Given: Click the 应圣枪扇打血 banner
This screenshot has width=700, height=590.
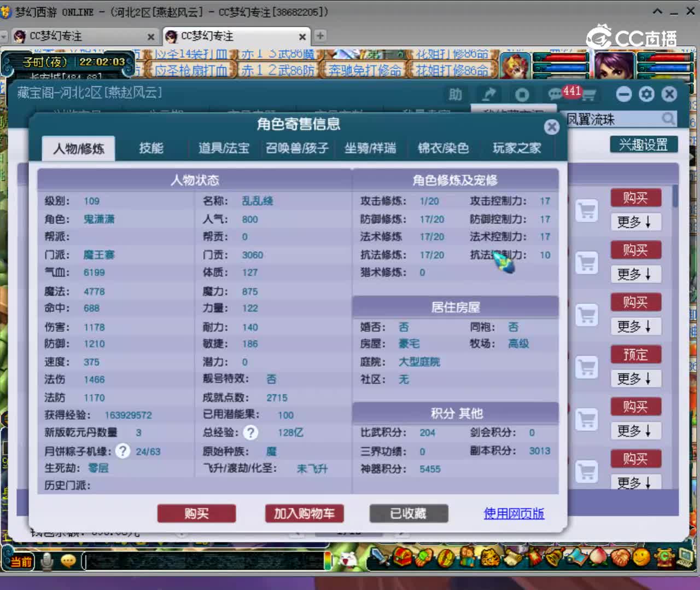Looking at the screenshot, I should [190, 70].
